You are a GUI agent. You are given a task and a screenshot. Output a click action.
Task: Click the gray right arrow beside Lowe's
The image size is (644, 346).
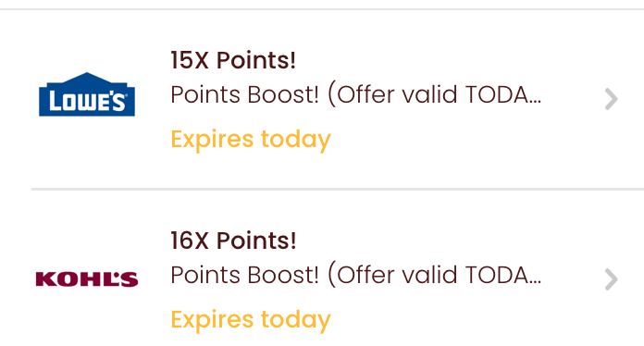611,99
